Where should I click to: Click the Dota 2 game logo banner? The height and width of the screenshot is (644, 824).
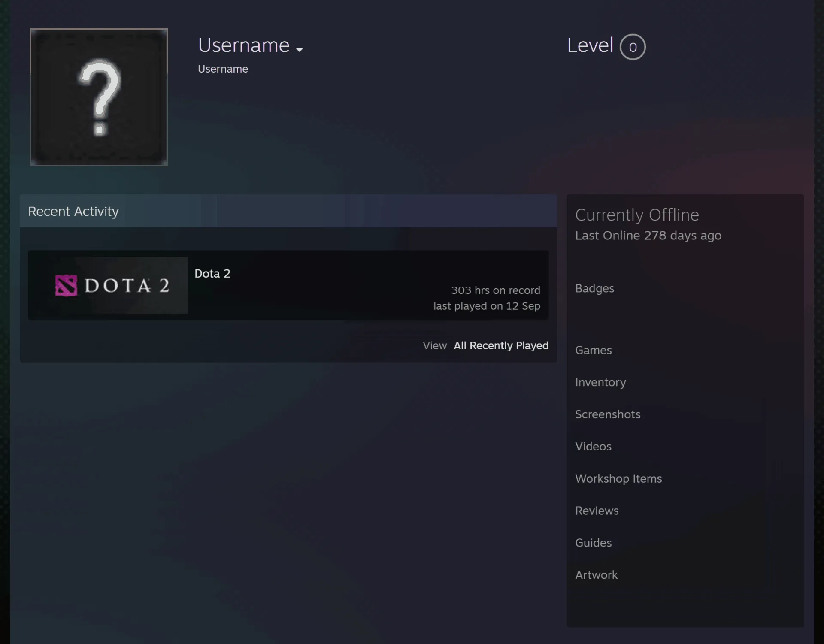(x=108, y=285)
